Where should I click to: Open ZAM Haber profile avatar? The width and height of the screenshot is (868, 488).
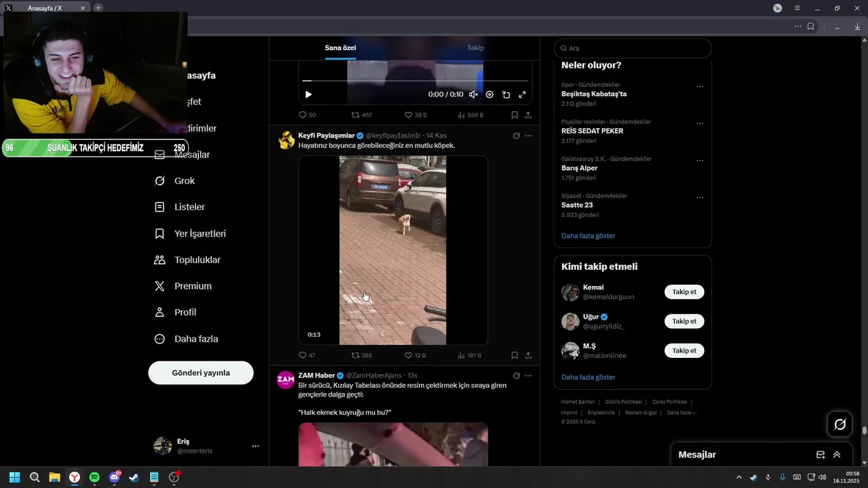(286, 380)
